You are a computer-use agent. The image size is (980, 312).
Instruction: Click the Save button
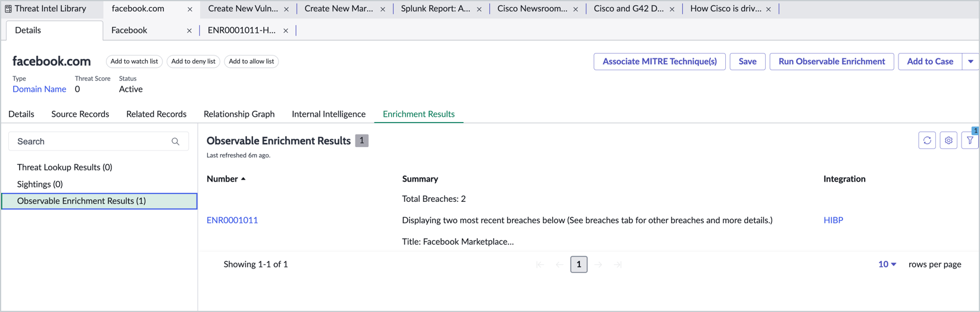point(747,61)
